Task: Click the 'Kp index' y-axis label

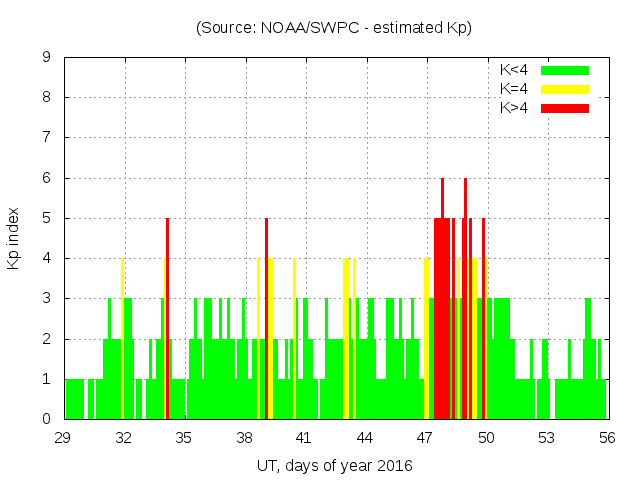Action: pyautogui.click(x=14, y=238)
